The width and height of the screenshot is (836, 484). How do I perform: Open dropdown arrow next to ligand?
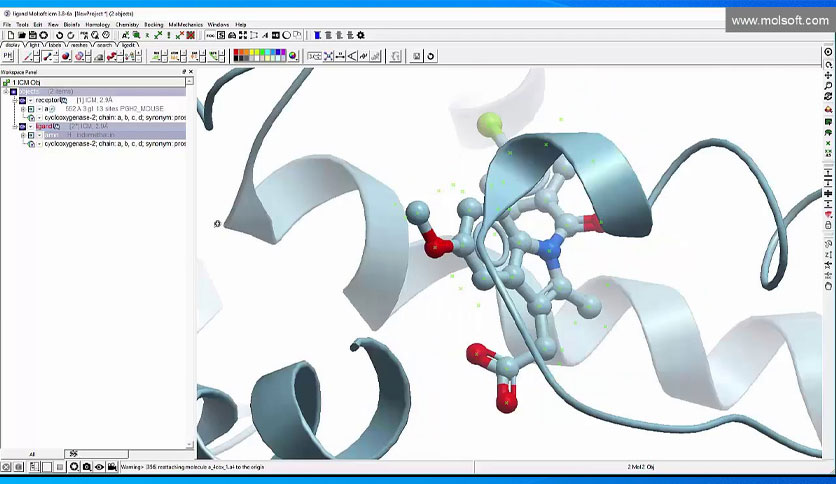(x=30, y=126)
